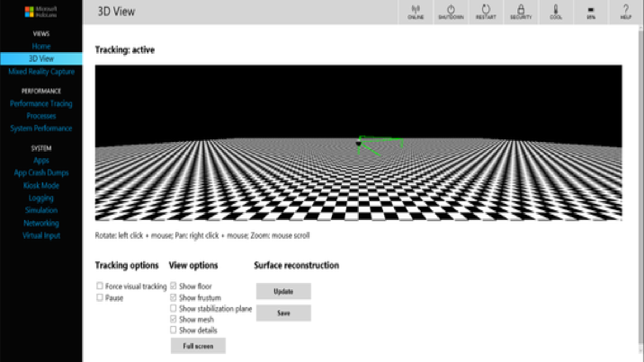Open the Virtual Input page
Viewport: 644px width, 362px height.
[x=41, y=235]
